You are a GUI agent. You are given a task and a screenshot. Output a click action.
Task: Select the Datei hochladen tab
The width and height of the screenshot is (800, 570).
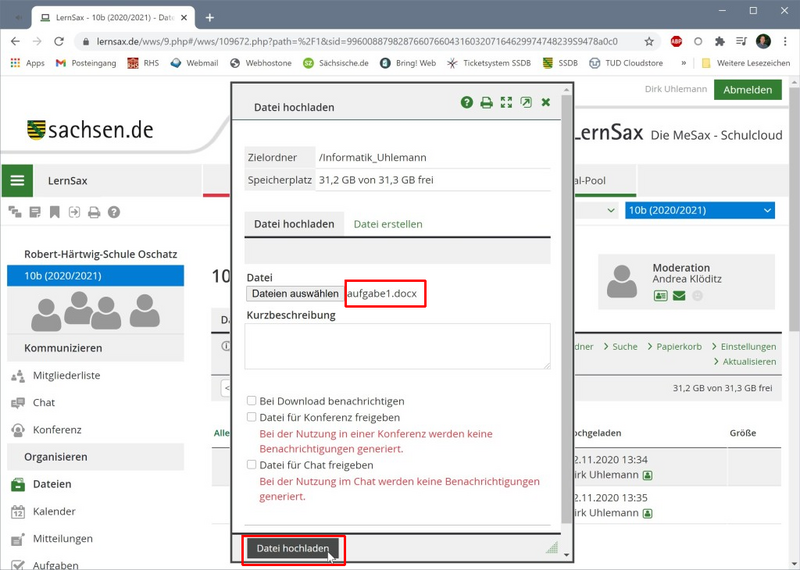click(x=294, y=224)
